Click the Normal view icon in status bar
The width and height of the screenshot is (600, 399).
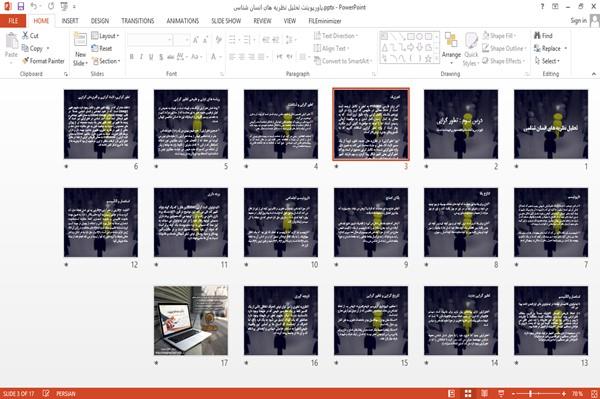(452, 394)
